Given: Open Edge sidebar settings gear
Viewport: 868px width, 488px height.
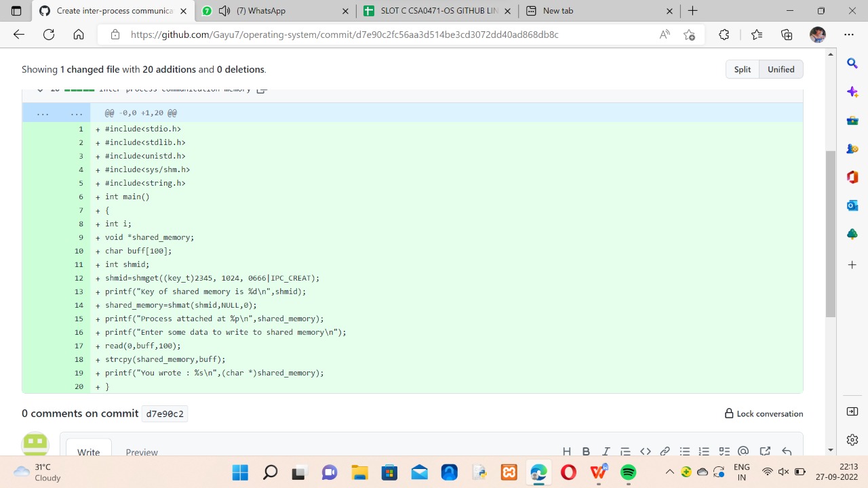Looking at the screenshot, I should (852, 440).
